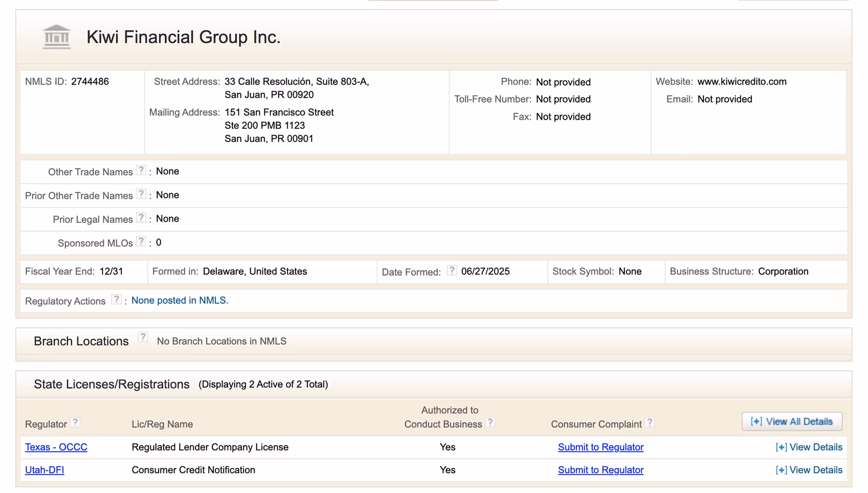Expand View Details for Utah-DFI row
This screenshot has width=868, height=493.
(x=809, y=470)
